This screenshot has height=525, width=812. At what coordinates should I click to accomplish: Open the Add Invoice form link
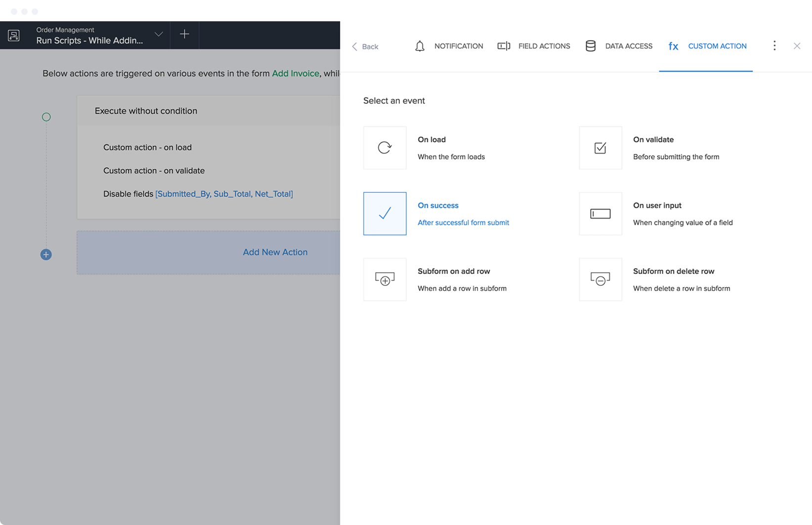pos(296,73)
